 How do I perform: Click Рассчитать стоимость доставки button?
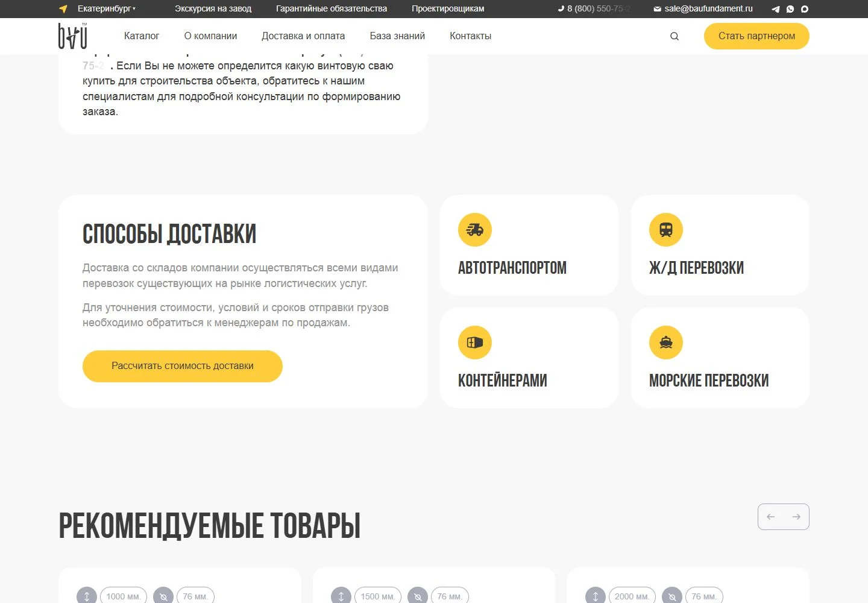tap(183, 366)
